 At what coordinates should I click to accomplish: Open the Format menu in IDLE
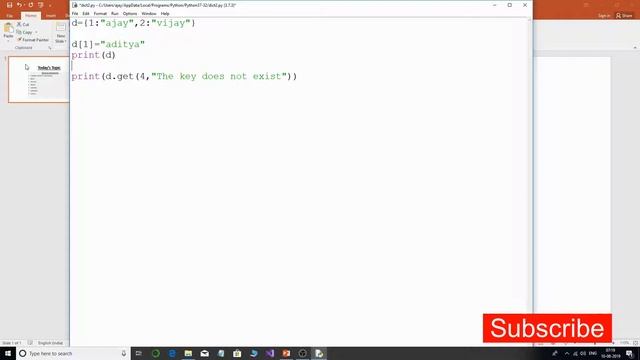(100, 13)
